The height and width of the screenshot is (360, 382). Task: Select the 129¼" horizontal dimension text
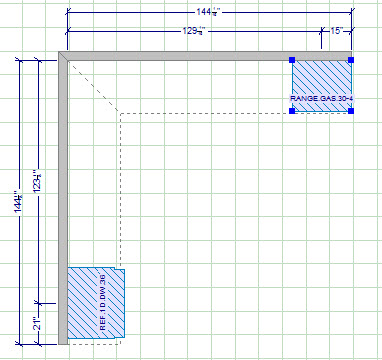(195, 31)
